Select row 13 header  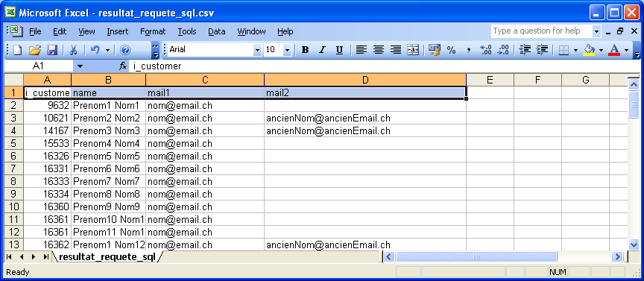coord(13,244)
